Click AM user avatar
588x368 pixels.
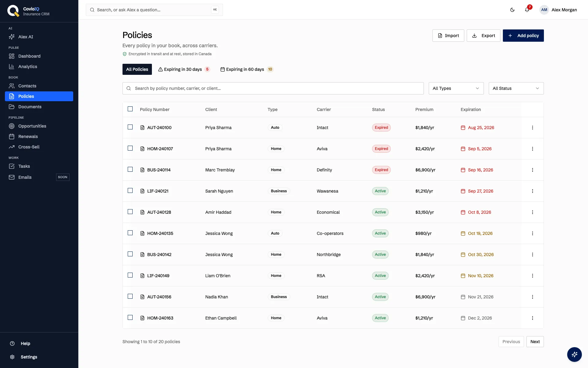tap(544, 10)
